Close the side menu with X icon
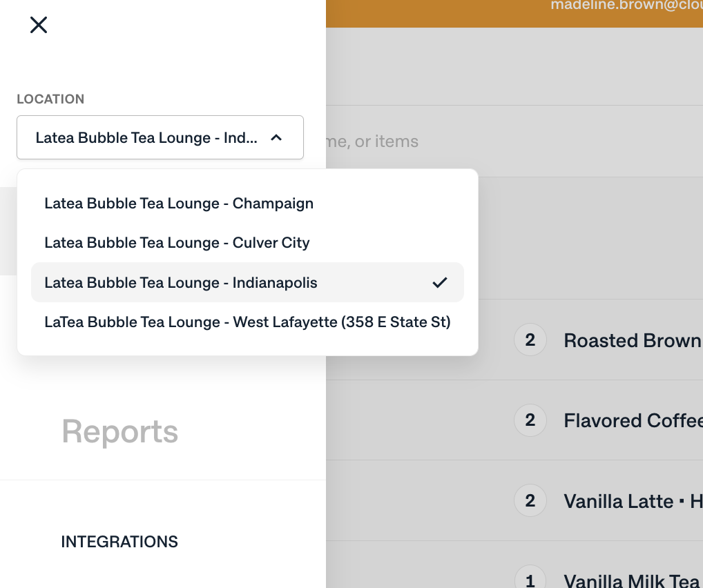 pos(39,26)
